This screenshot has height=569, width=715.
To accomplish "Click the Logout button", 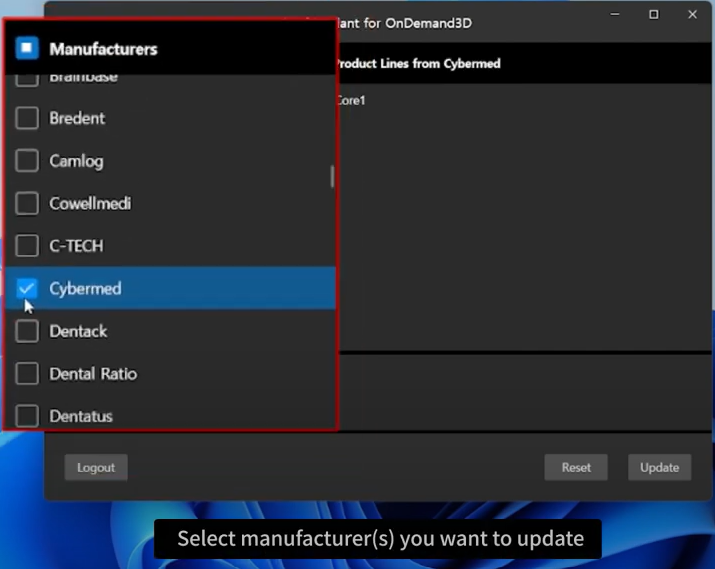I will tap(96, 467).
